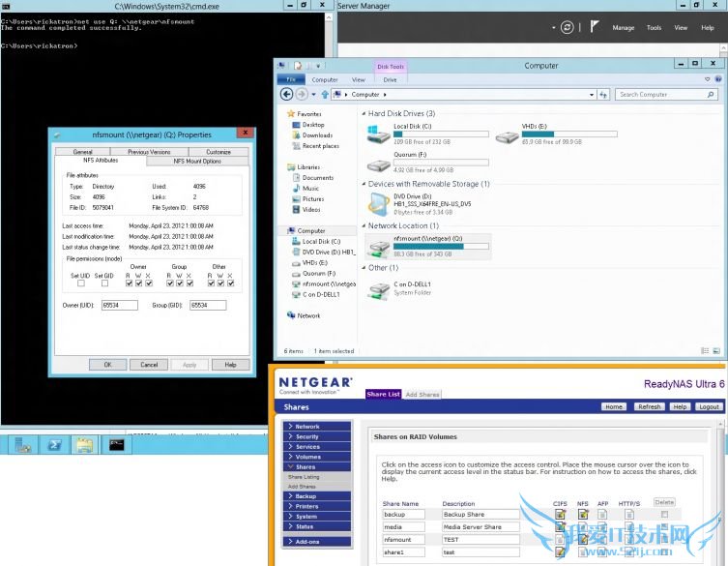
Task: Click the Explorer Forward arrow button
Action: pos(302,95)
